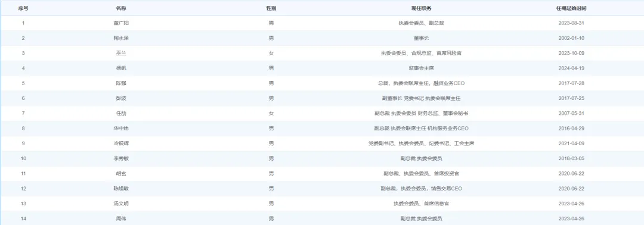This screenshot has height=225, width=644.
Task: Click the 2023-04-26 date in row 14
Action: (x=571, y=218)
